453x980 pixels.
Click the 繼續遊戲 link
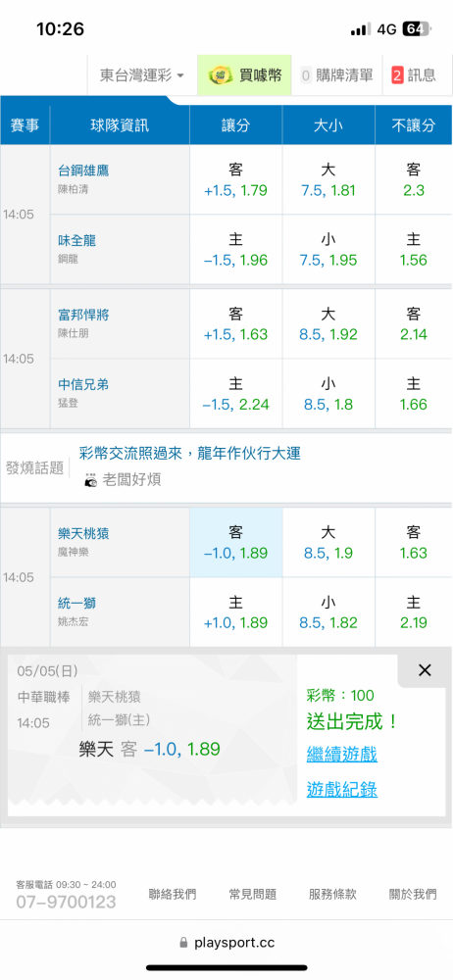341,755
